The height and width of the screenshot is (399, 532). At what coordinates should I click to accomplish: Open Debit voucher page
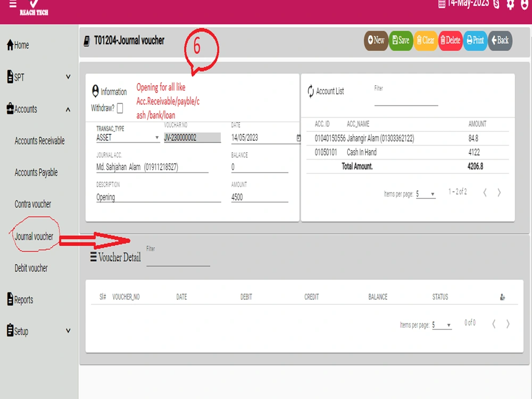pyautogui.click(x=31, y=268)
